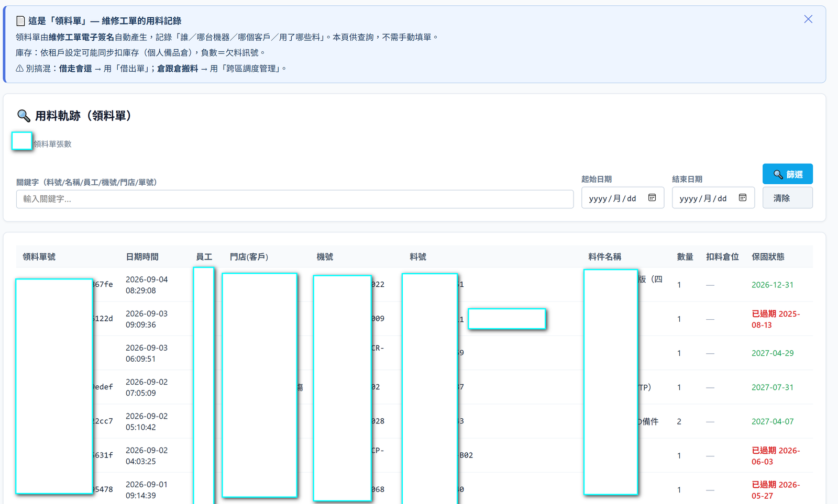Click quantity 2 in the 2027-04-07 row
Screen dimensions: 838x504
(679, 421)
